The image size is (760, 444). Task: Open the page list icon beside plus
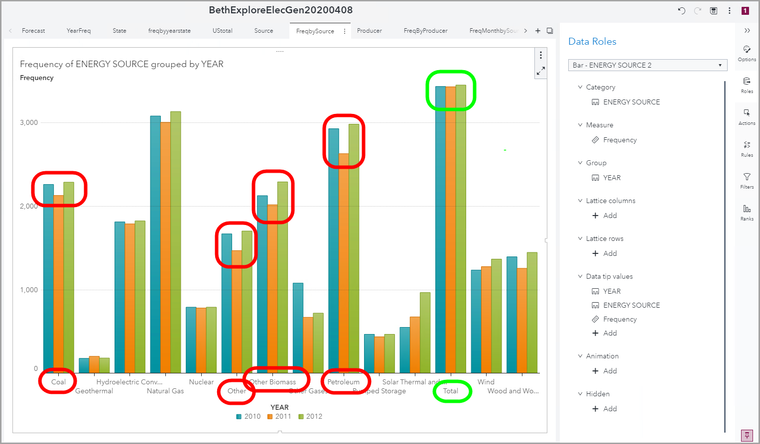pyautogui.click(x=550, y=31)
